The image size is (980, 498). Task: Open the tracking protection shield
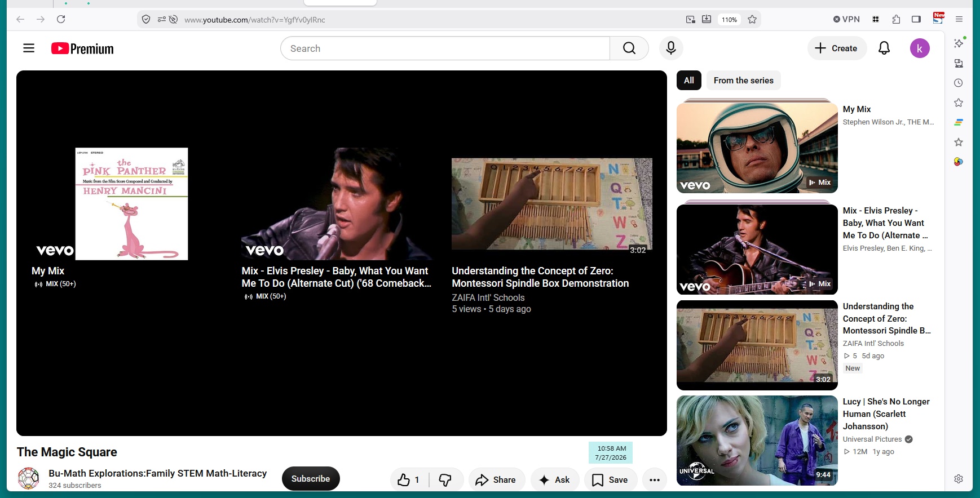(x=146, y=20)
